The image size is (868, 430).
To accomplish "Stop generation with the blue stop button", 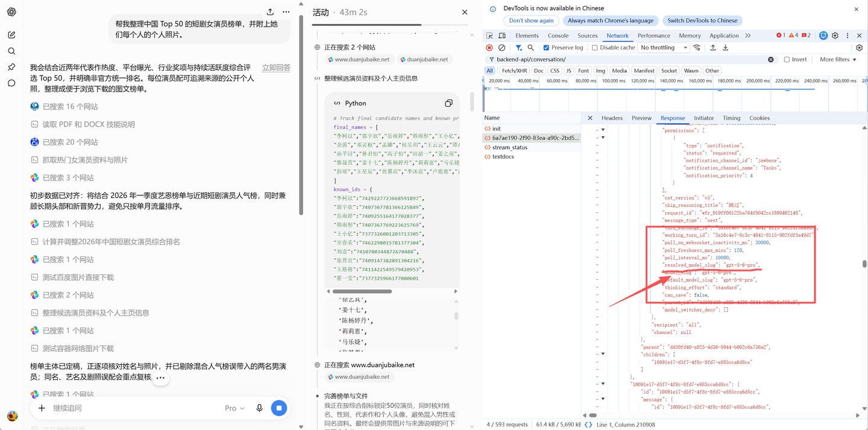I will (x=278, y=408).
